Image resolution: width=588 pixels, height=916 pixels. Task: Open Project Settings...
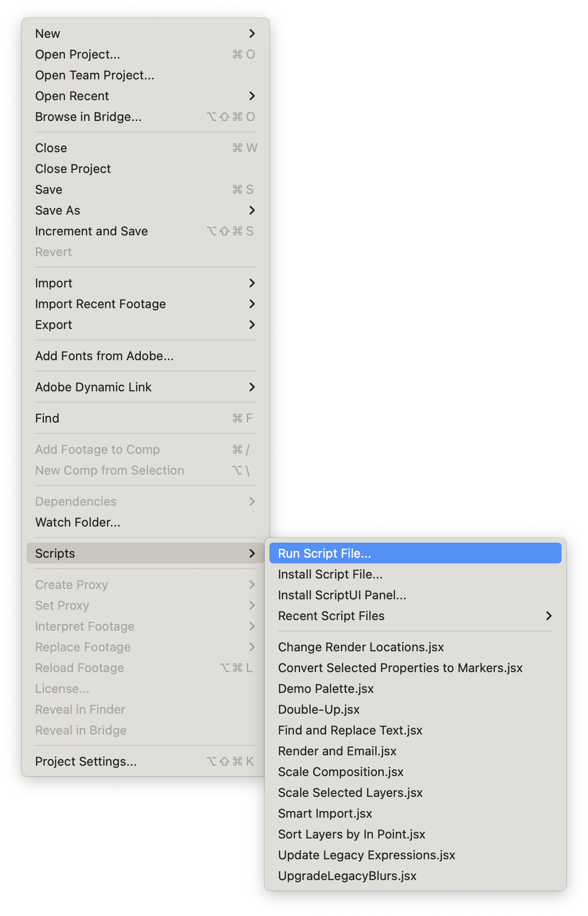tap(146, 761)
